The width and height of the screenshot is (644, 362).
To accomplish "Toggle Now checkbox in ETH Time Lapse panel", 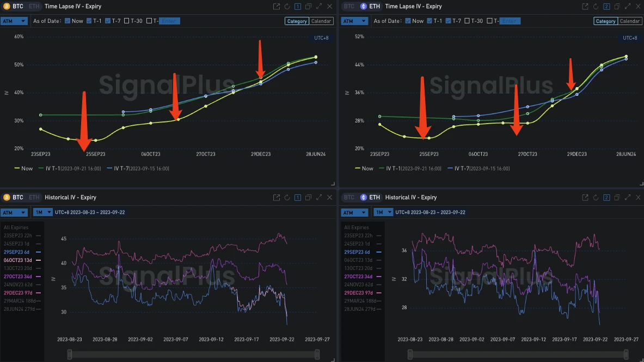I will tap(408, 21).
